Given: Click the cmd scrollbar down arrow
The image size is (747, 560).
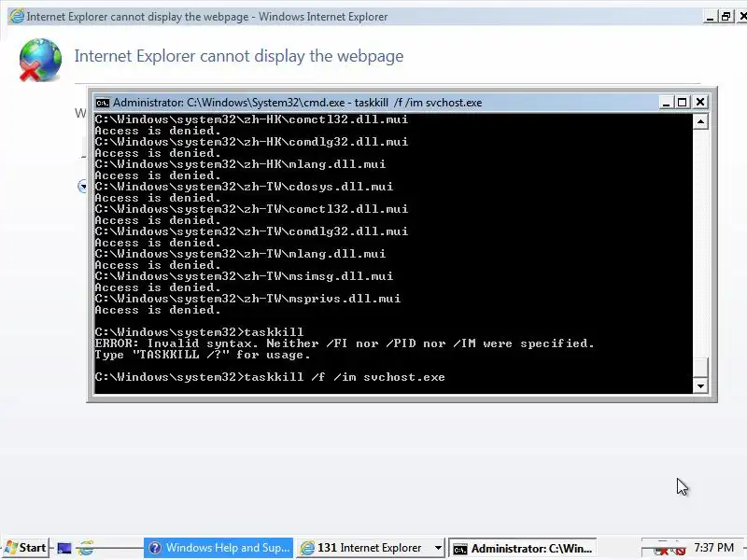Looking at the screenshot, I should pyautogui.click(x=700, y=385).
